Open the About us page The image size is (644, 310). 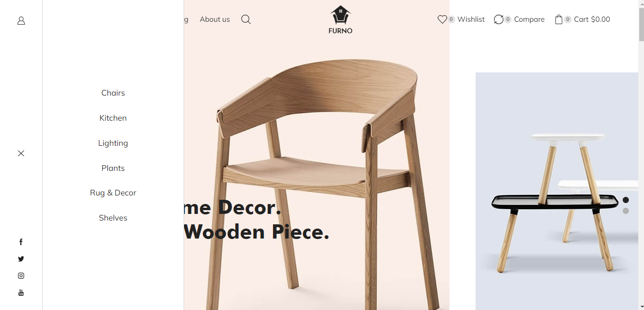215,19
